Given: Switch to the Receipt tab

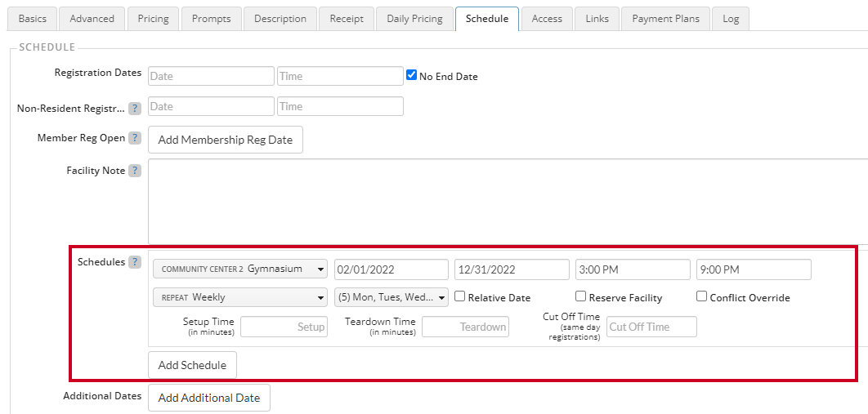Looking at the screenshot, I should (x=347, y=19).
